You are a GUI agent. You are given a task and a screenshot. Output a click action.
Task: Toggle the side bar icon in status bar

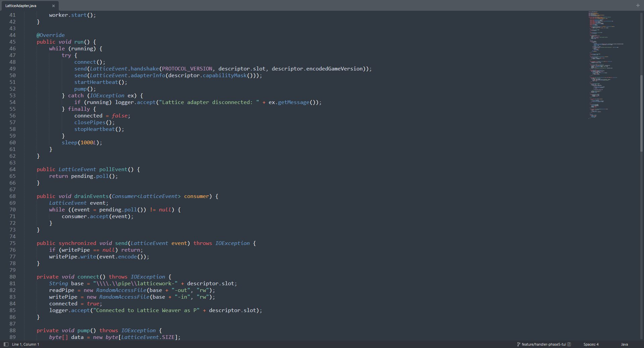pos(6,344)
